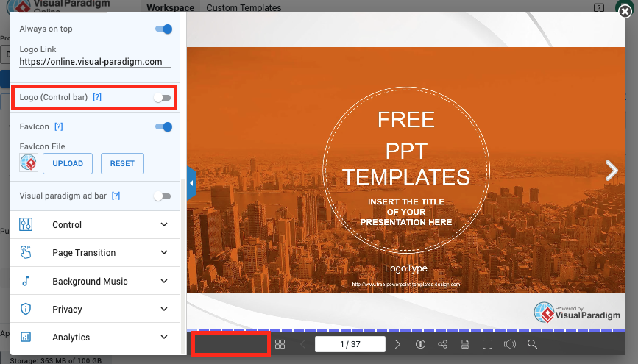
Task: Expand the Control section
Action: pos(95,225)
